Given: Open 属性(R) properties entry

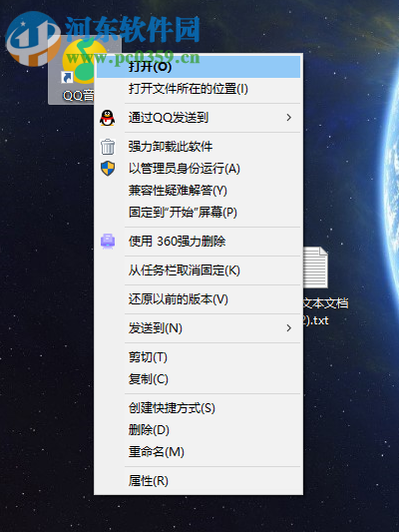Looking at the screenshot, I should tap(199, 481).
